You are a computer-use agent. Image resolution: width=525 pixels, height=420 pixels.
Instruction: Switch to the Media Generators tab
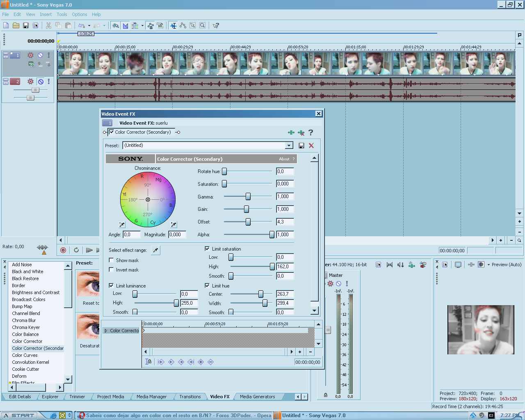(258, 397)
